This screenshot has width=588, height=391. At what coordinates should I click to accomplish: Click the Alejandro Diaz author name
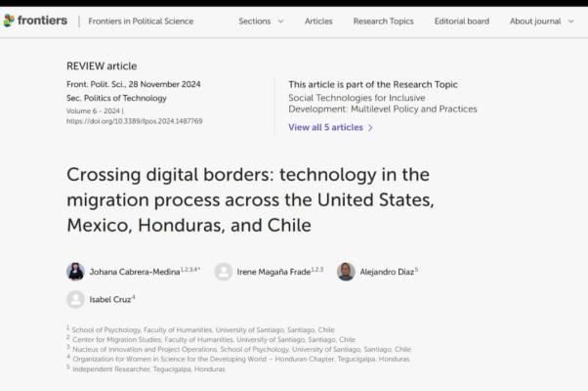(x=387, y=272)
